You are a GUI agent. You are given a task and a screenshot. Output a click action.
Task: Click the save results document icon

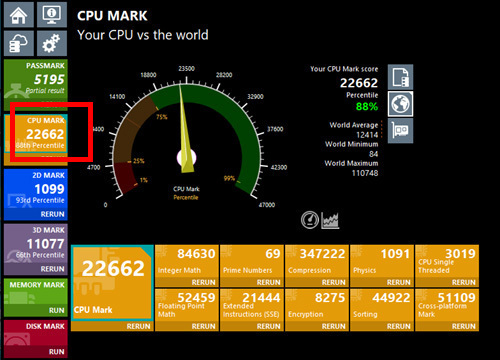pos(400,77)
